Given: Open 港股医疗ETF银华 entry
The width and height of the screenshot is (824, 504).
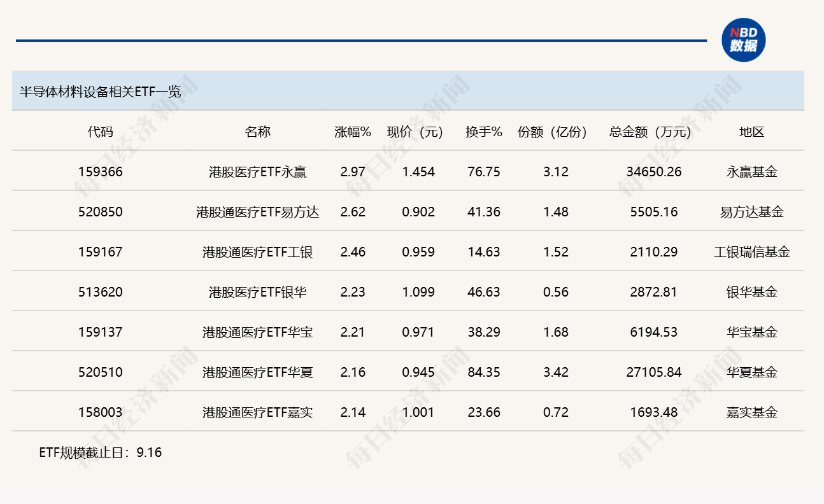Looking at the screenshot, I should [x=258, y=292].
